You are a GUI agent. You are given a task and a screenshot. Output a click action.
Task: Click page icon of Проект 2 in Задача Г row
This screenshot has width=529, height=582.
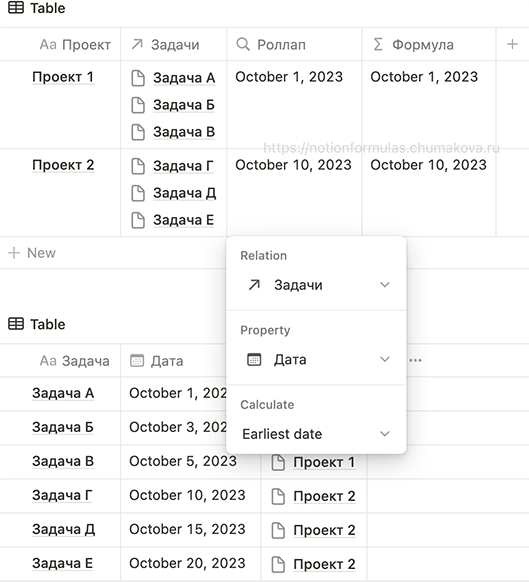(x=278, y=496)
